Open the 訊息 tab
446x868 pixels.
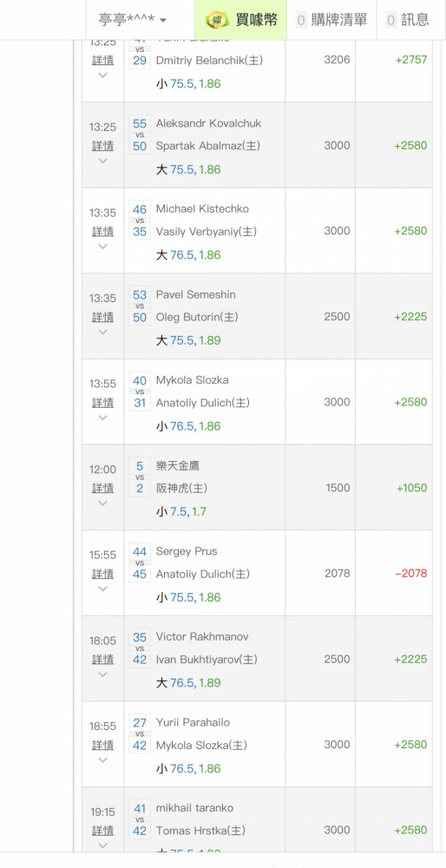click(x=408, y=20)
